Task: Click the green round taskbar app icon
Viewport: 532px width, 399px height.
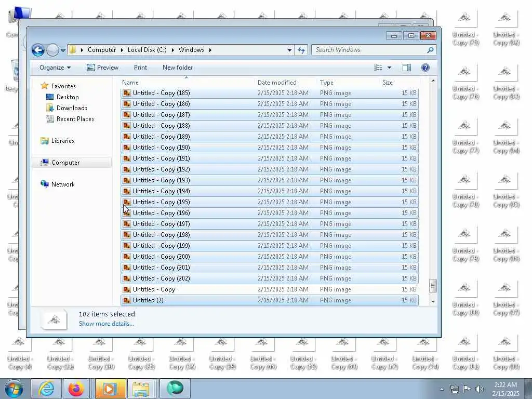Action: [175, 389]
